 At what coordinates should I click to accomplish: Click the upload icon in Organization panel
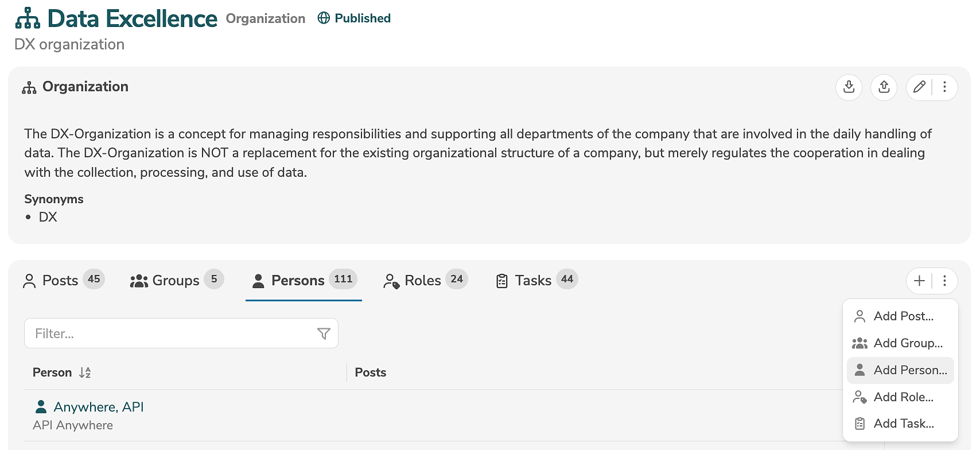tap(884, 87)
